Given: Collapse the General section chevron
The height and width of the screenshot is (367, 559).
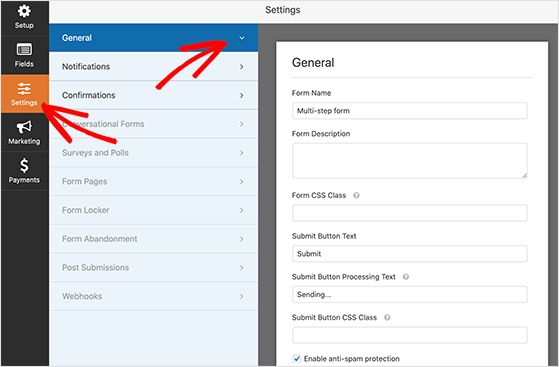Looking at the screenshot, I should pyautogui.click(x=242, y=38).
